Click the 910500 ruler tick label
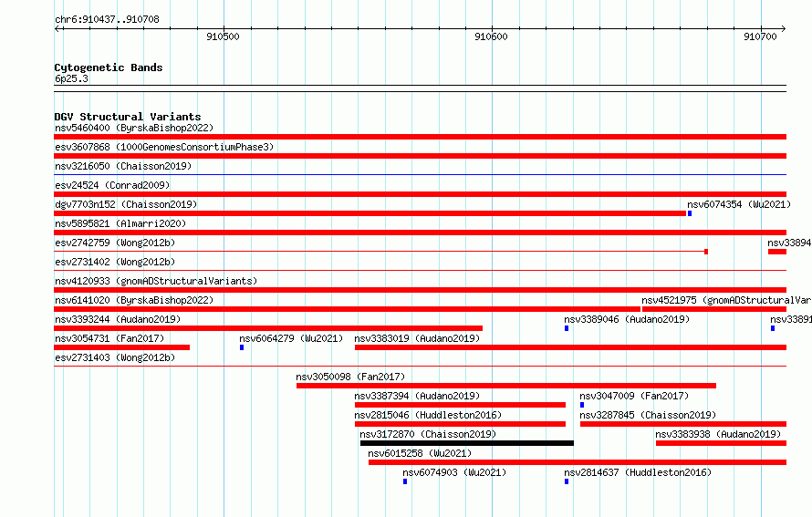The image size is (812, 517). pos(223,36)
